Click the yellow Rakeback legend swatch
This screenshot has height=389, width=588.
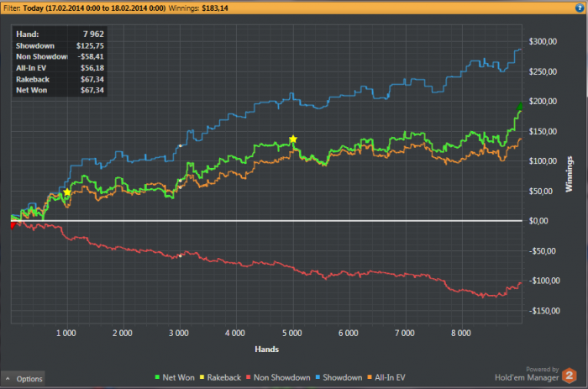[x=202, y=377]
